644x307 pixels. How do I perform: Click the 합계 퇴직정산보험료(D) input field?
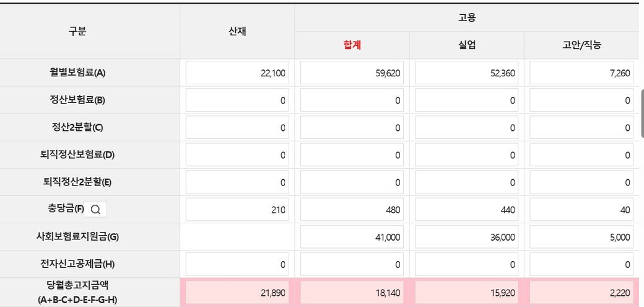pyautogui.click(x=352, y=155)
